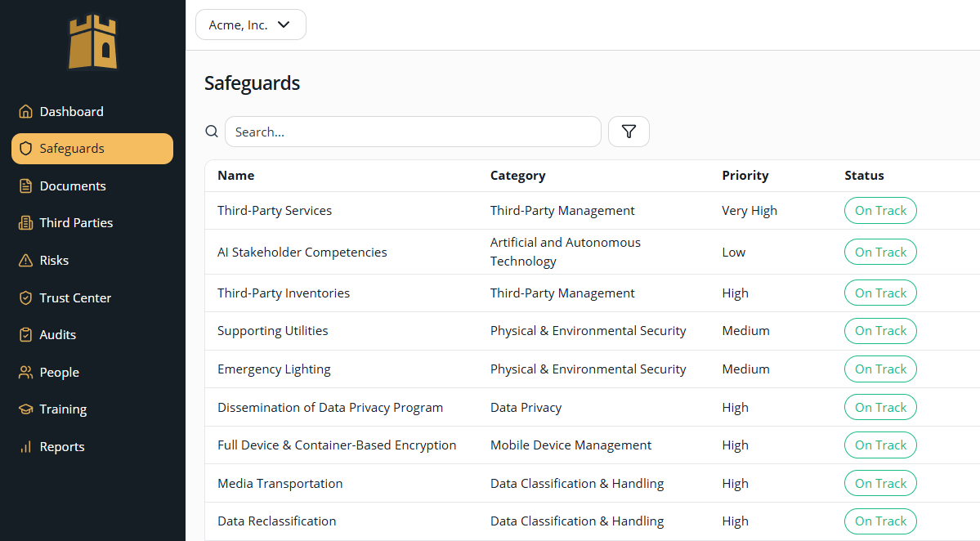This screenshot has height=541, width=980.
Task: Click the Third Parties building icon
Action: [25, 222]
